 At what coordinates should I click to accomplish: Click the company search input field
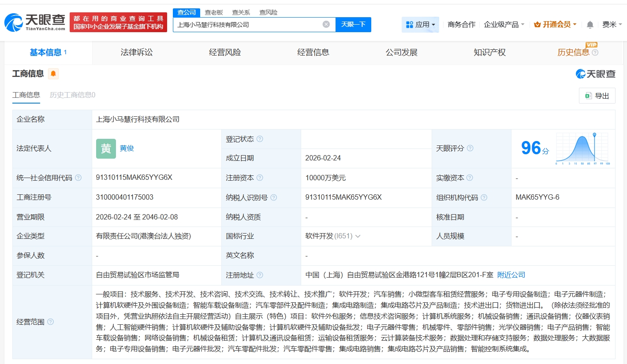coord(247,25)
